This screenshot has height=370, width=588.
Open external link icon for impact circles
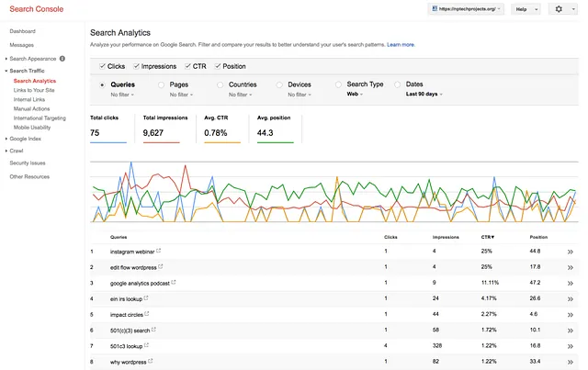point(147,314)
